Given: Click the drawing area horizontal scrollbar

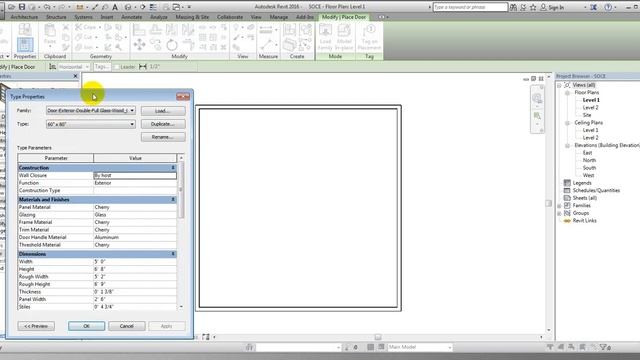Looking at the screenshot, I should [x=378, y=337].
